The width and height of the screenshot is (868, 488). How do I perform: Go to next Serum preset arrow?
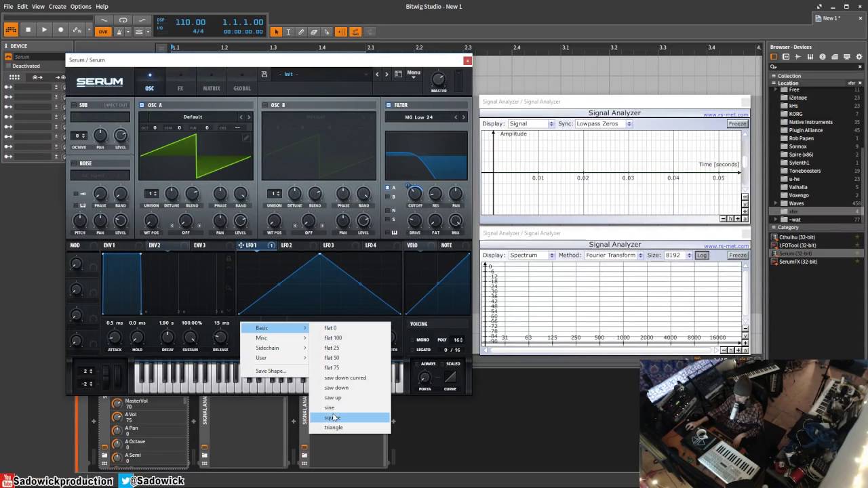coord(387,75)
